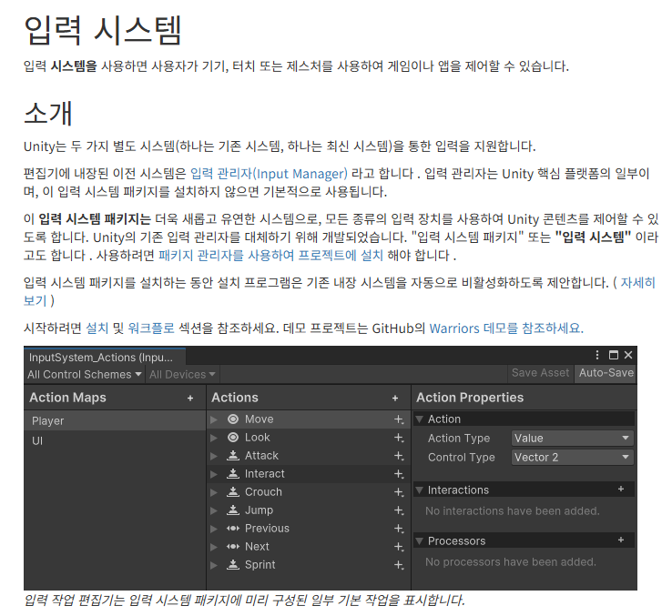Click the Move action value icon
The height and width of the screenshot is (616, 672).
point(233,419)
